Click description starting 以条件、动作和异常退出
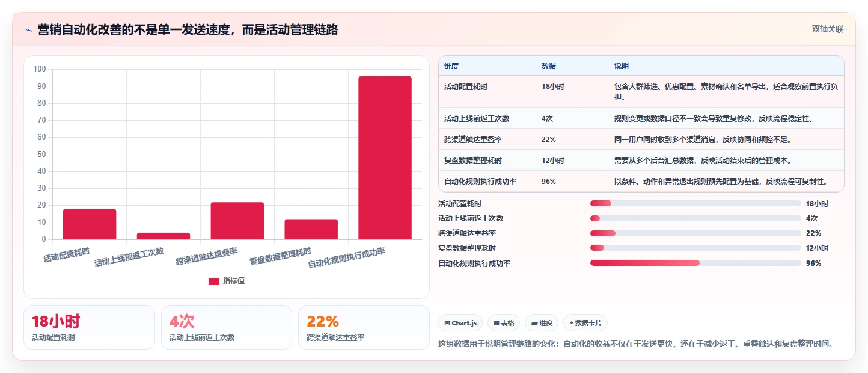Viewport: 868px width, 373px height. click(x=721, y=181)
